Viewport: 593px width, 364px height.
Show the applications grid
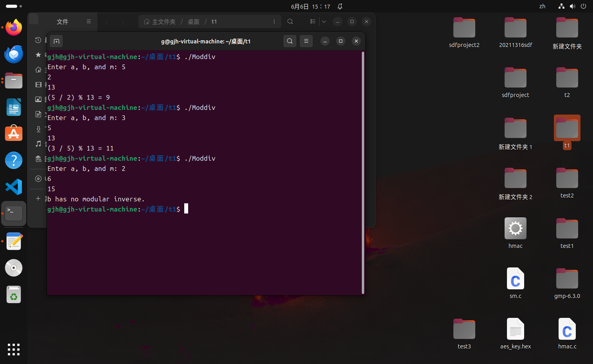pos(14,350)
